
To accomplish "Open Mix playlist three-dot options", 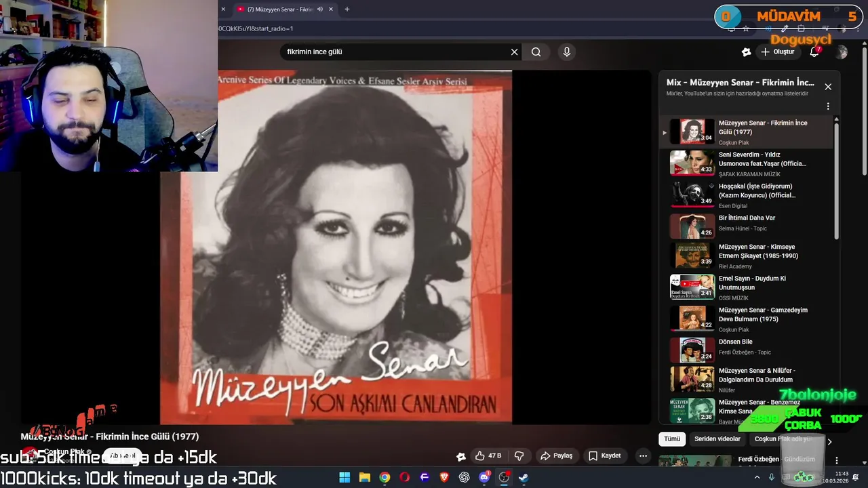I will pos(828,106).
